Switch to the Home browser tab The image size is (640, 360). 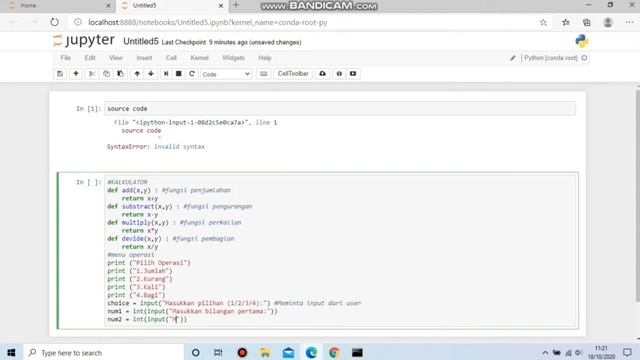click(57, 6)
